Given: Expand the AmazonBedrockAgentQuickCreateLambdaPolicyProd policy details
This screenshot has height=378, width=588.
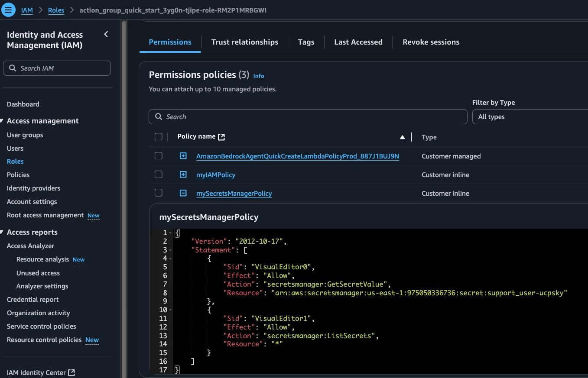Looking at the screenshot, I should (183, 156).
